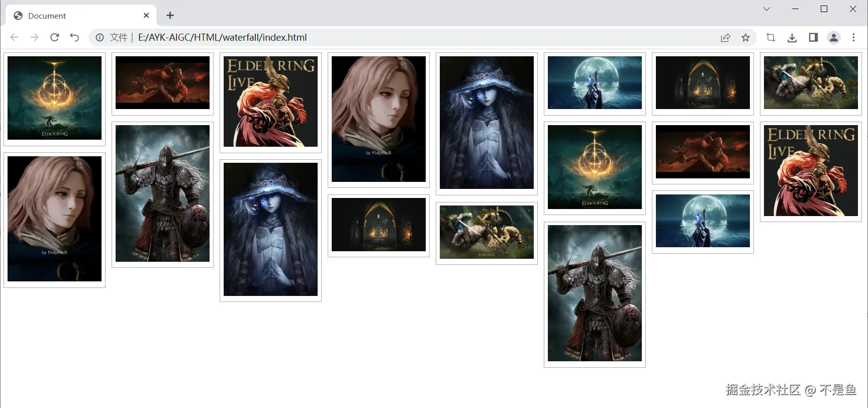Screen dimensions: 868x408
Task: Open dark chapel image above red dragon image
Action: point(703,82)
